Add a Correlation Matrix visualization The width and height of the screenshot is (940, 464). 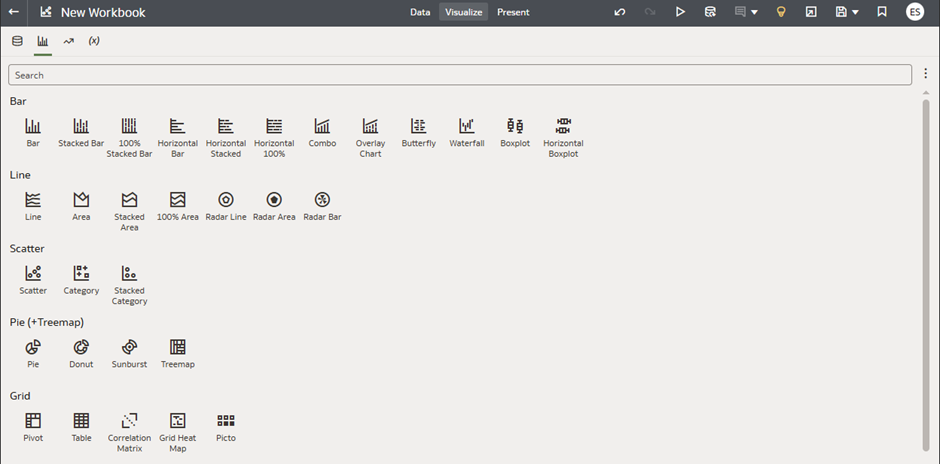(x=129, y=422)
